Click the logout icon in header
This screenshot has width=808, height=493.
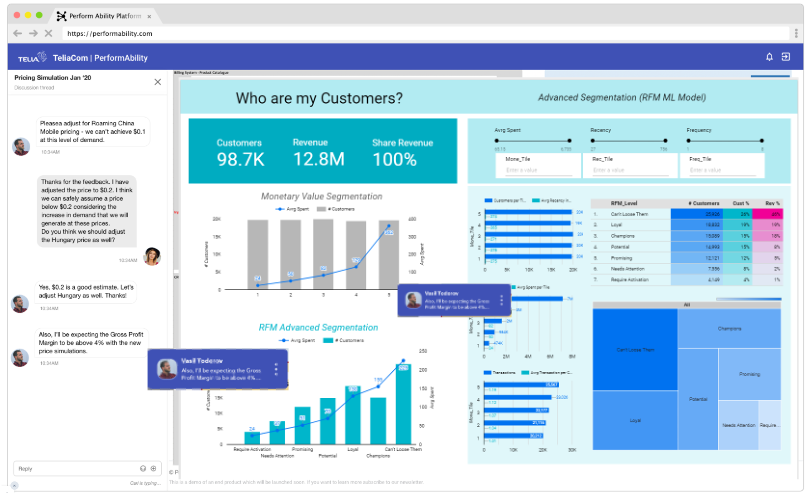[786, 57]
